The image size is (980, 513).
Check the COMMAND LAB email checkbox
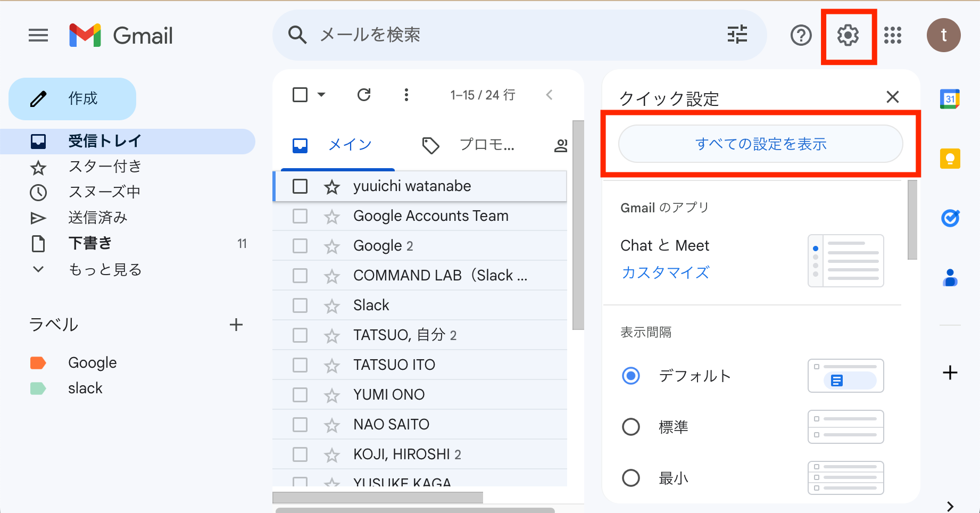point(300,276)
